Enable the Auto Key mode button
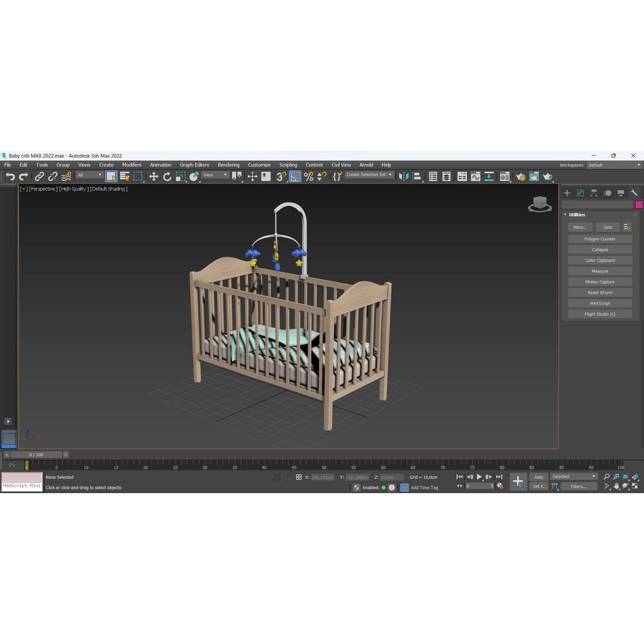 click(538, 477)
